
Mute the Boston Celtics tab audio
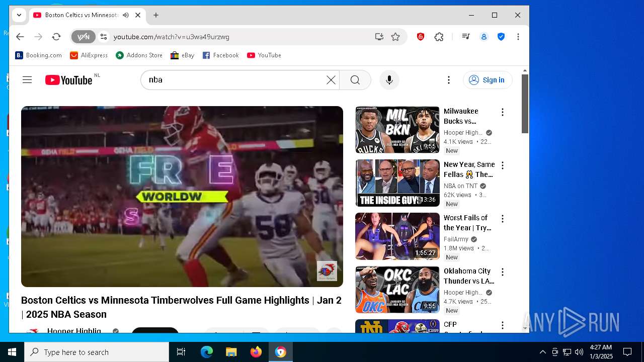(125, 15)
